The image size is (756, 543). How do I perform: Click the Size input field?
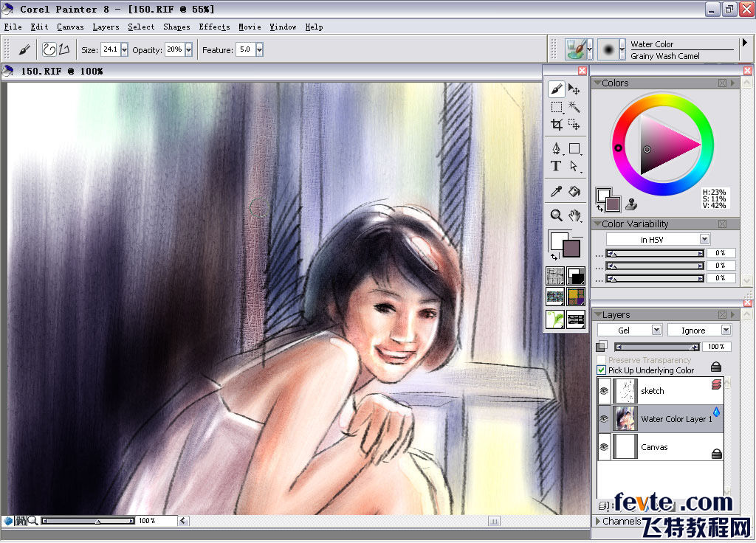(111, 49)
